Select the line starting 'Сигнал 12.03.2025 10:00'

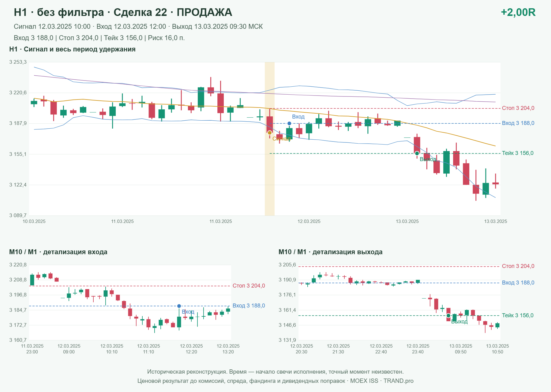(138, 27)
